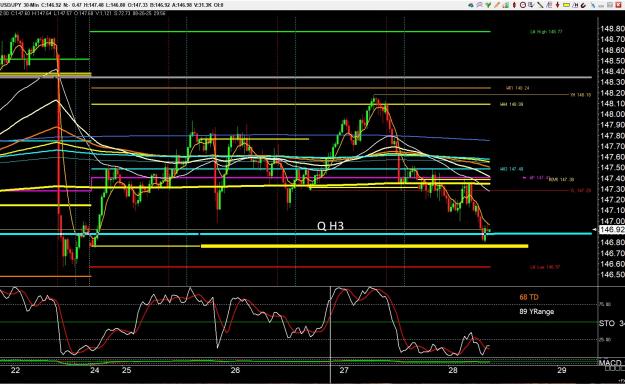This screenshot has width=625, height=384.
Task: Close the chart with red X button
Action: click(x=619, y=5)
